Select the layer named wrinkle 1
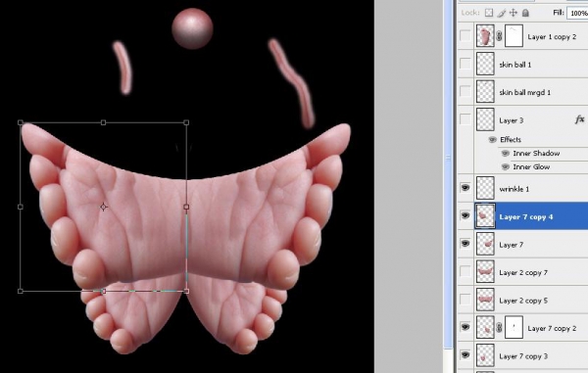Image resolution: width=588 pixels, height=373 pixels. pos(514,189)
